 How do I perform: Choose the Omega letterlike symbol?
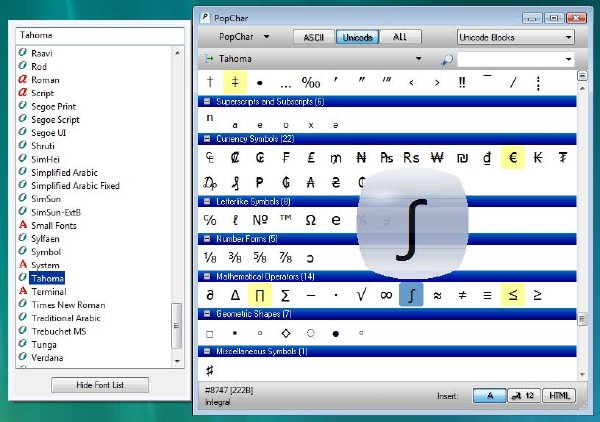pyautogui.click(x=310, y=220)
